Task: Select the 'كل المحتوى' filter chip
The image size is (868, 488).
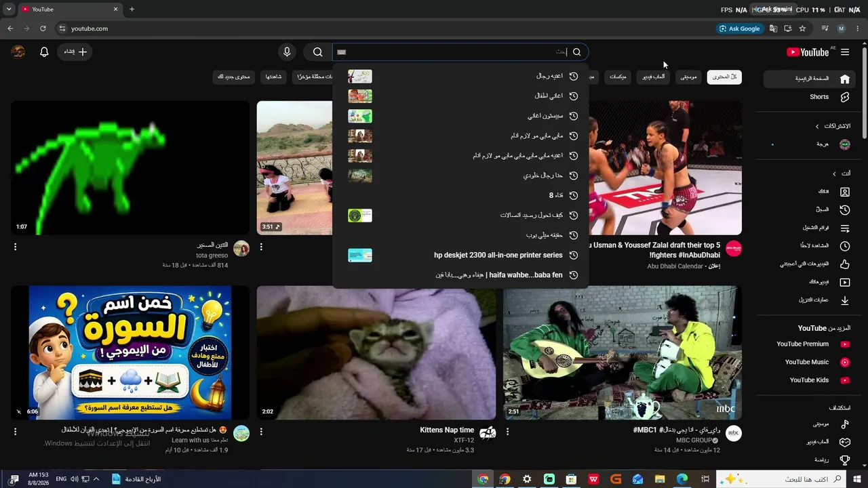Action: click(x=724, y=77)
